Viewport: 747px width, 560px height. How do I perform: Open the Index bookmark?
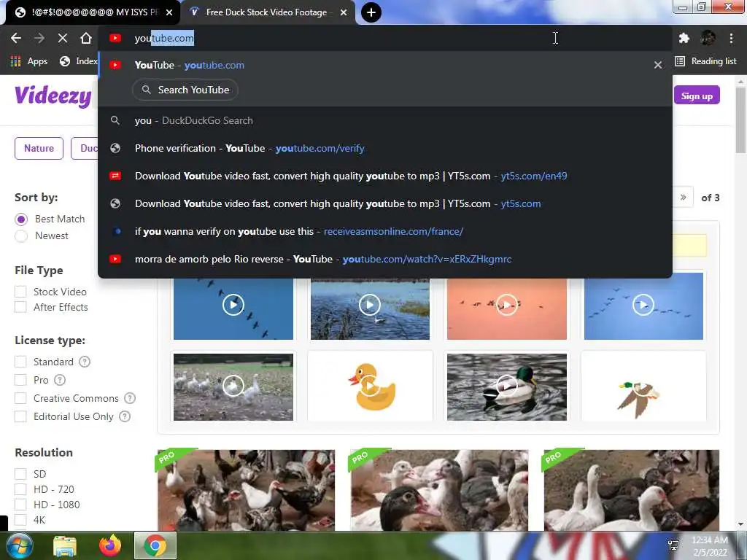point(79,61)
